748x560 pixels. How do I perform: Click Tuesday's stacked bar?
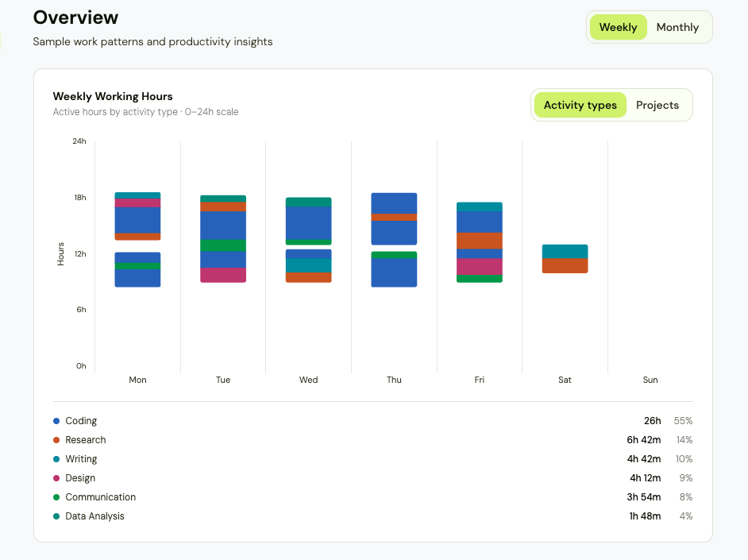pos(223,238)
